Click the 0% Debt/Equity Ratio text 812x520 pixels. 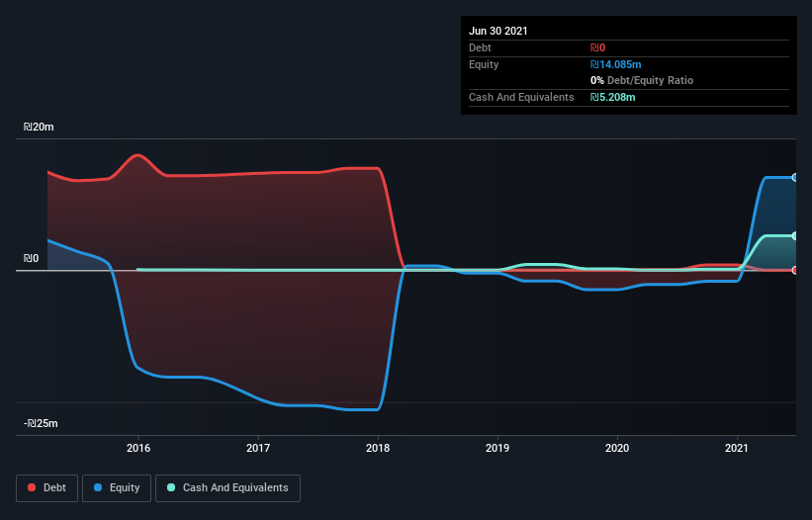tap(642, 80)
